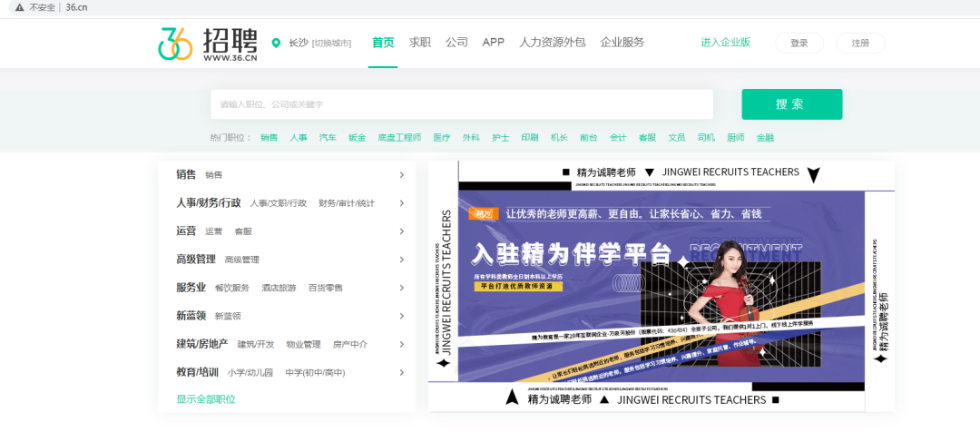980x432 pixels.
Task: Click the insecure-site warning triangle icon
Action: click(x=19, y=7)
